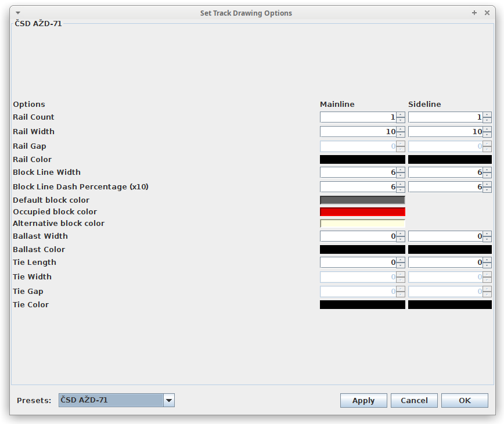Decrement the Mainline Block Line Dash Percentage

(401, 189)
